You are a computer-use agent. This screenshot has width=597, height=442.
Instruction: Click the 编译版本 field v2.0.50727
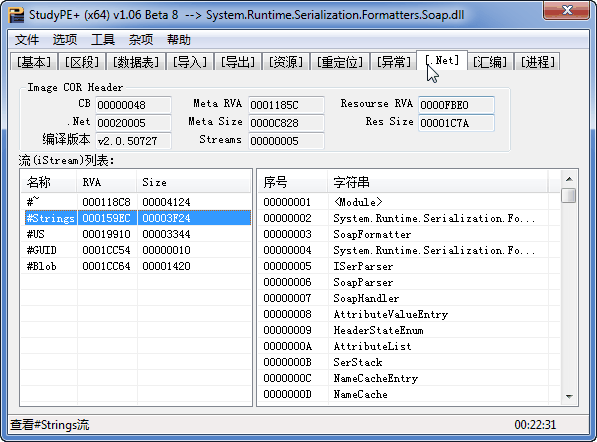pyautogui.click(x=133, y=141)
